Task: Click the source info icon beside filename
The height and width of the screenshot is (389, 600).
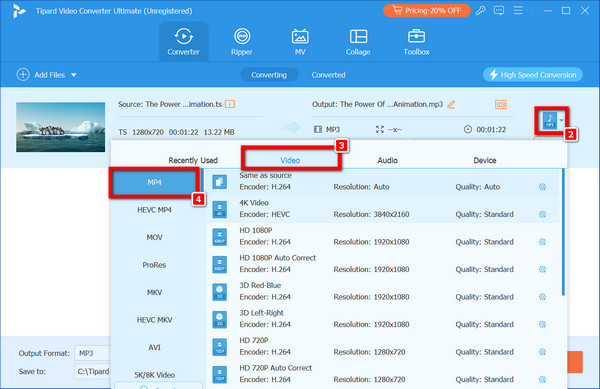Action: pyautogui.click(x=230, y=104)
